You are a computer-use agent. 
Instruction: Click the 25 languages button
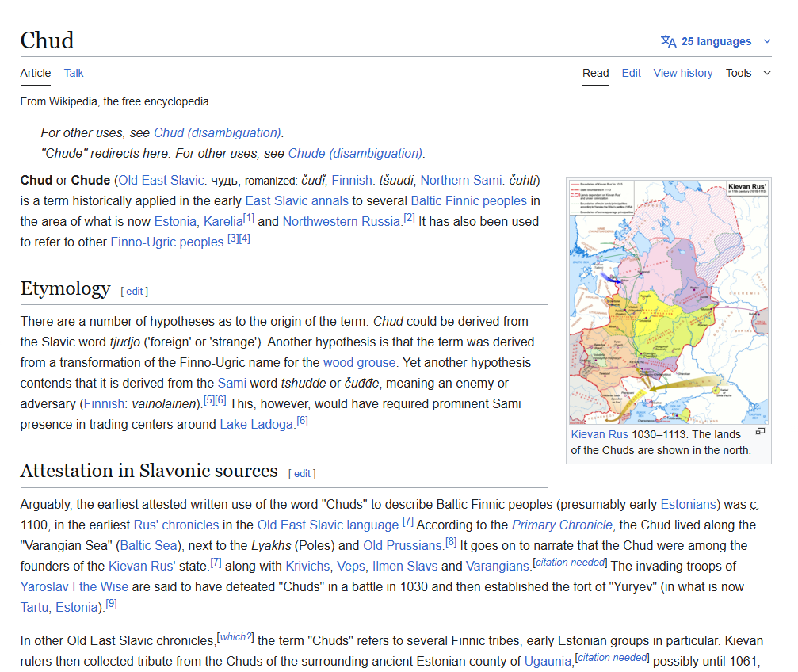point(716,41)
